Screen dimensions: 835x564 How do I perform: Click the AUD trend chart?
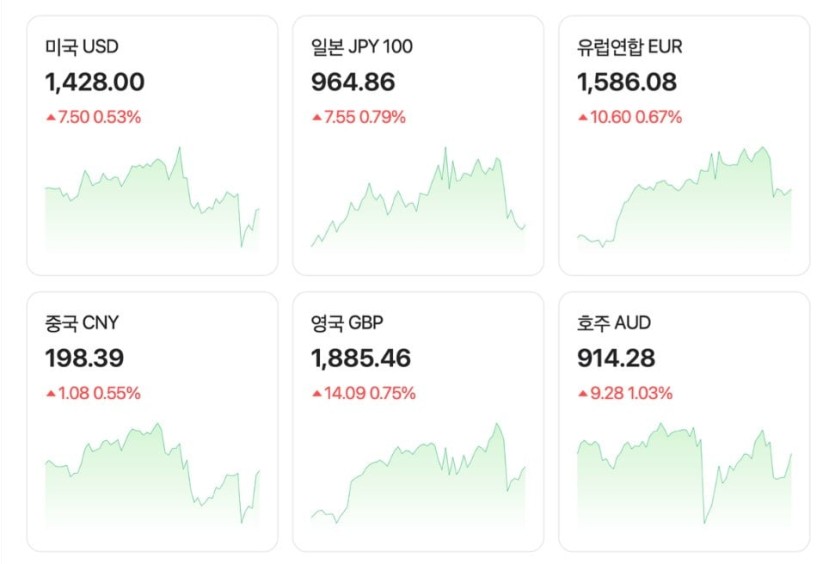point(684,476)
